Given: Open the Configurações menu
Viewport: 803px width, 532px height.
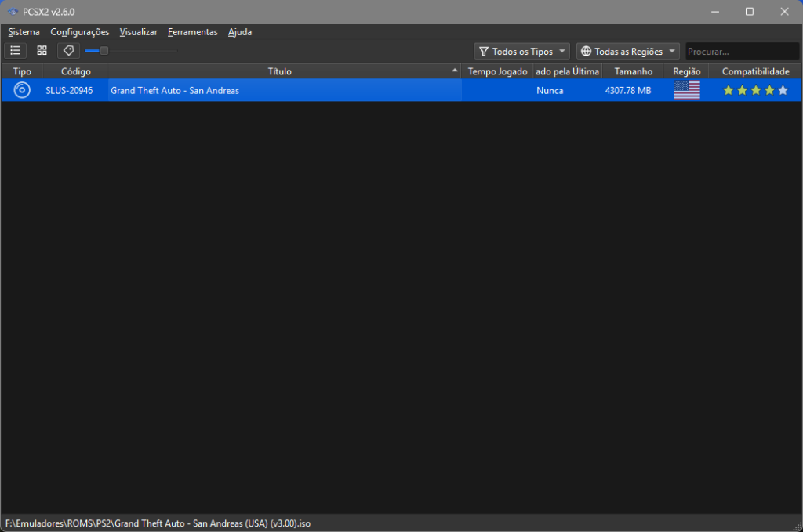Looking at the screenshot, I should (79, 32).
